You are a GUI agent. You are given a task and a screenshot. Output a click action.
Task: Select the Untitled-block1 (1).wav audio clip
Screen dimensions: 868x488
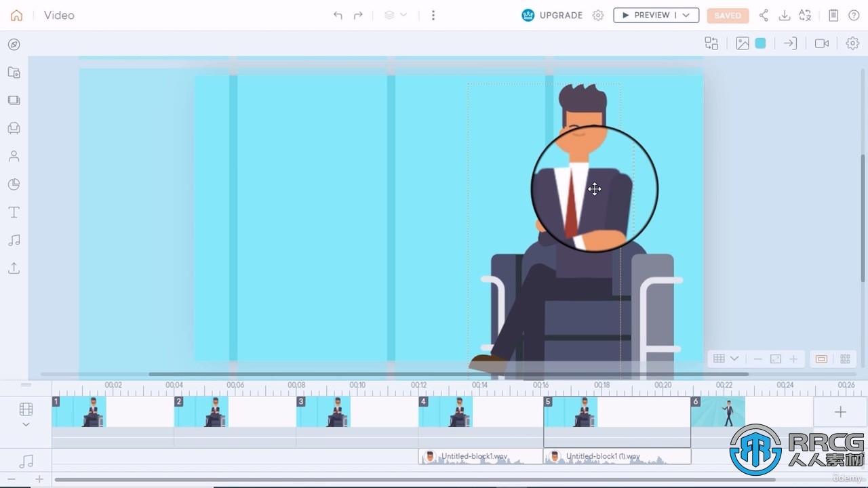[x=617, y=457]
